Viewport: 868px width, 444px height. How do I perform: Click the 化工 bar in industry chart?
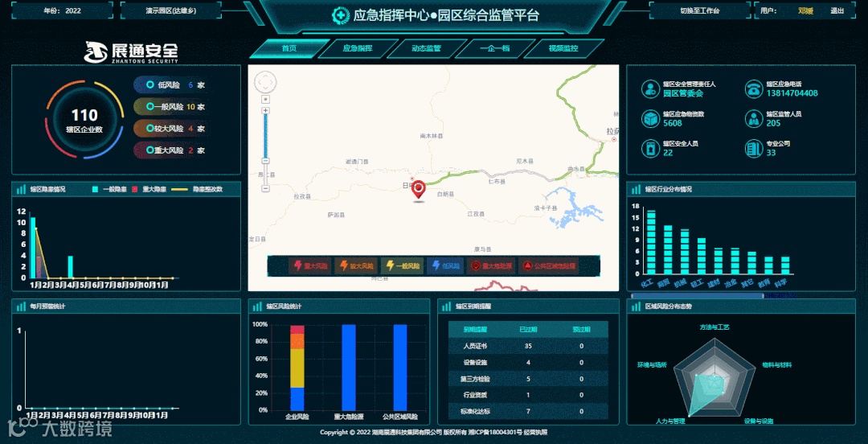click(x=651, y=242)
